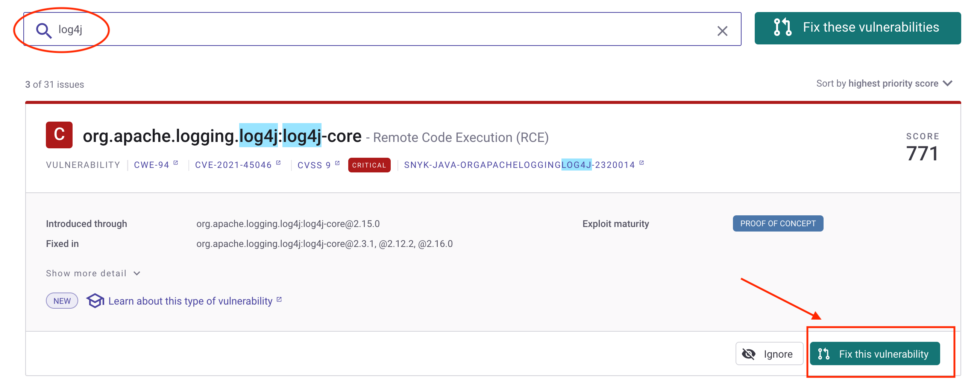Image resolution: width=980 pixels, height=387 pixels.
Task: Open the Sort by highest priority score dropdown
Action: [x=884, y=84]
